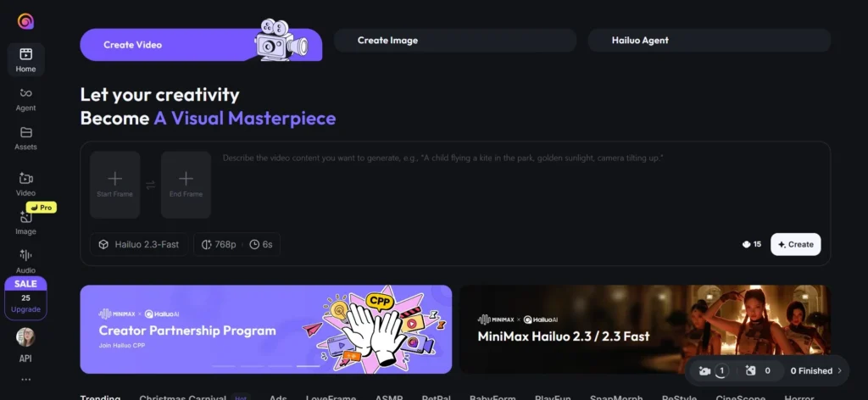The image size is (868, 400).
Task: Swap start and end frames arrows
Action: tap(150, 185)
